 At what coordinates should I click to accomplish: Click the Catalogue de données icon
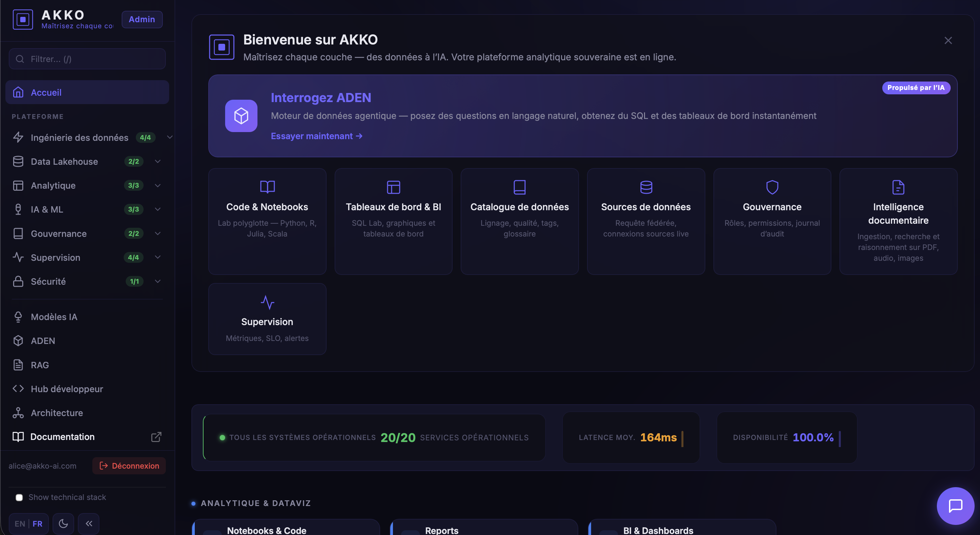(520, 187)
